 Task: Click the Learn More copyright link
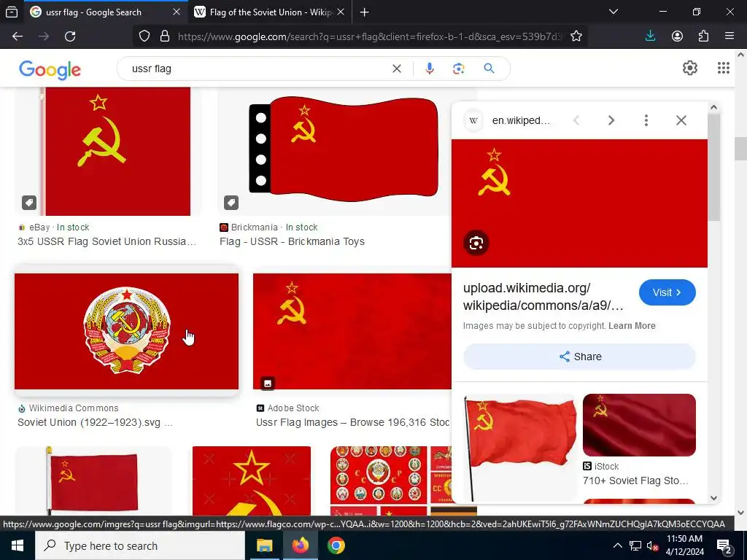pyautogui.click(x=632, y=326)
